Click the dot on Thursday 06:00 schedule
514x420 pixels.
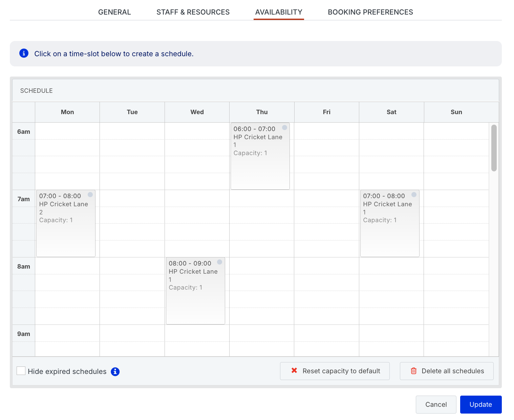(284, 128)
